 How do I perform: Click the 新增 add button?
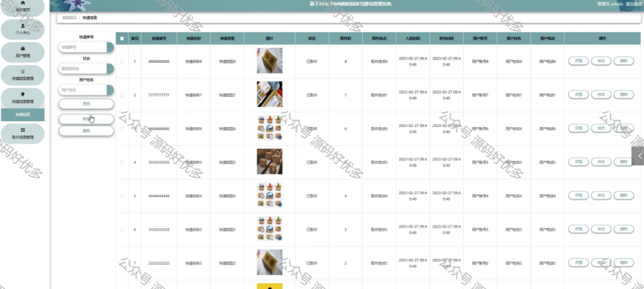pyautogui.click(x=86, y=119)
